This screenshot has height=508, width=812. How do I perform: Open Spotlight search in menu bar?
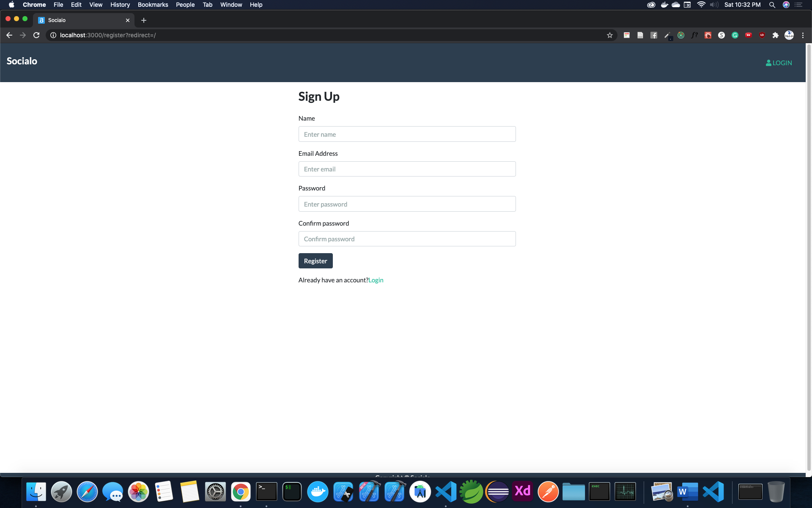click(772, 5)
